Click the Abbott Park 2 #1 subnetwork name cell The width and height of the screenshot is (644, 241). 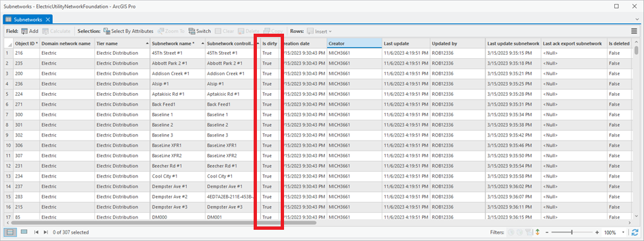(x=178, y=63)
